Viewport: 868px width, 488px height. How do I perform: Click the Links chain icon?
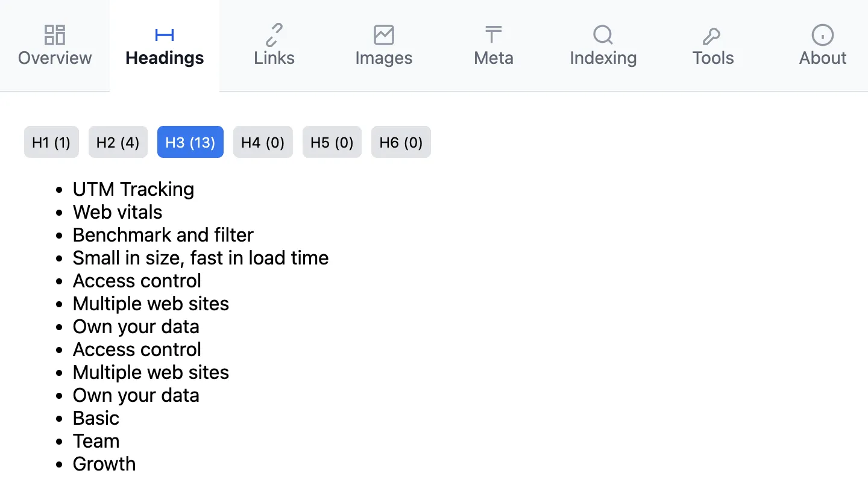point(274,35)
